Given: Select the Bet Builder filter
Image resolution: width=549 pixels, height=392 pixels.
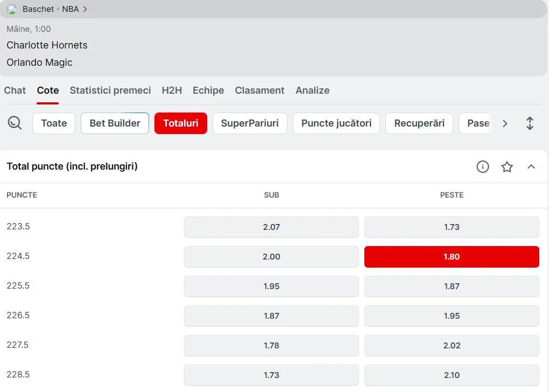Looking at the screenshot, I should [x=115, y=123].
